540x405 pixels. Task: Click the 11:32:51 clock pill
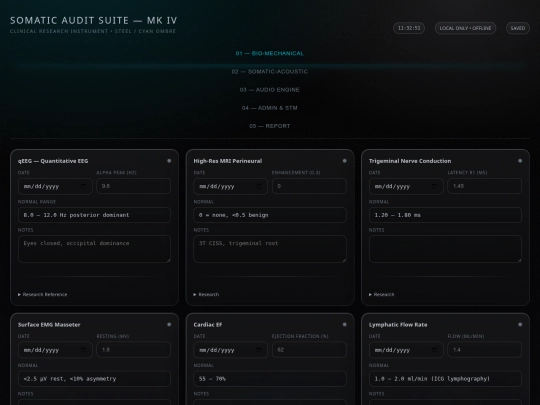point(409,28)
